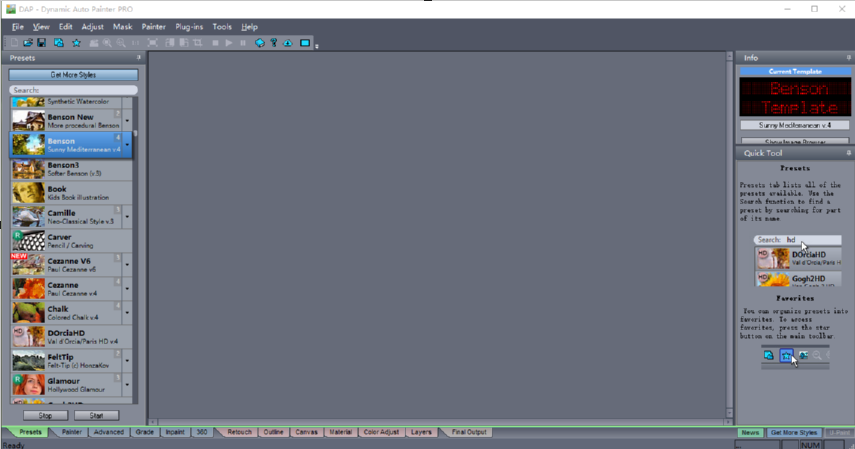Click the Quick Tool panel pin icon

[x=848, y=153]
